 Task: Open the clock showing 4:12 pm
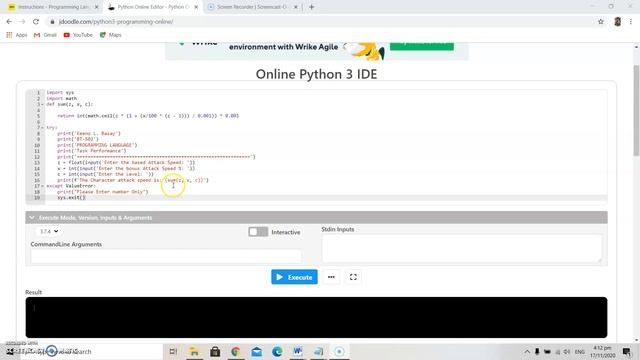pos(602,351)
